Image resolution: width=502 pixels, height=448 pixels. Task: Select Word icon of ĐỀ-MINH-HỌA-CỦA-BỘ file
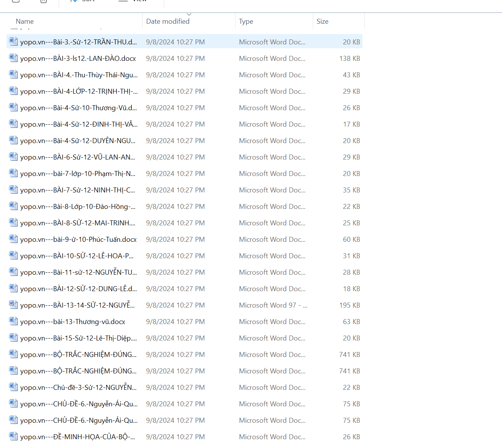pos(13,437)
